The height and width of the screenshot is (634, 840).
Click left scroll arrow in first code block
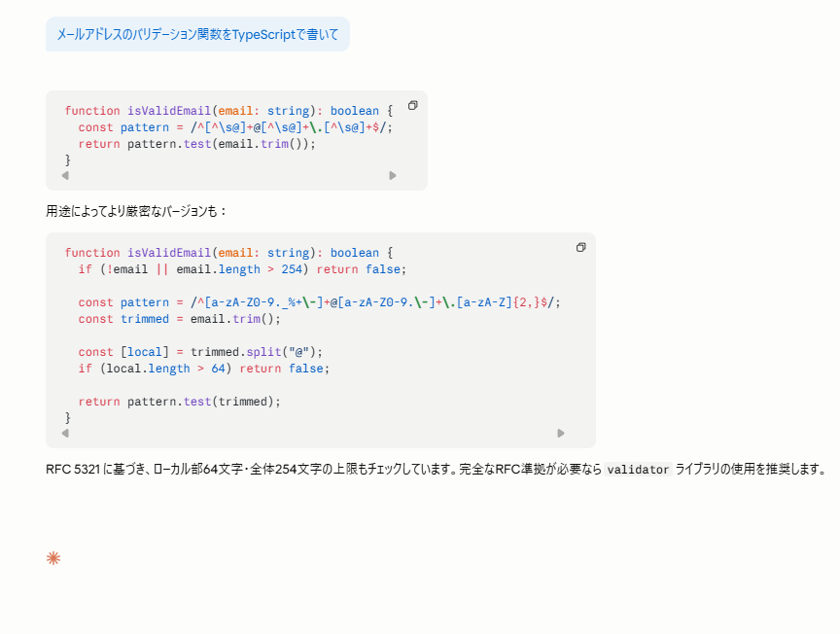point(65,176)
